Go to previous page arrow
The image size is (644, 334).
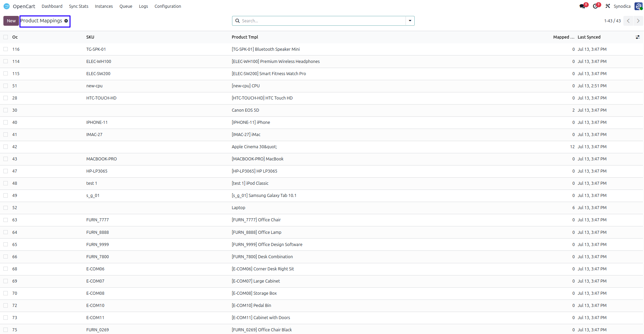click(628, 21)
